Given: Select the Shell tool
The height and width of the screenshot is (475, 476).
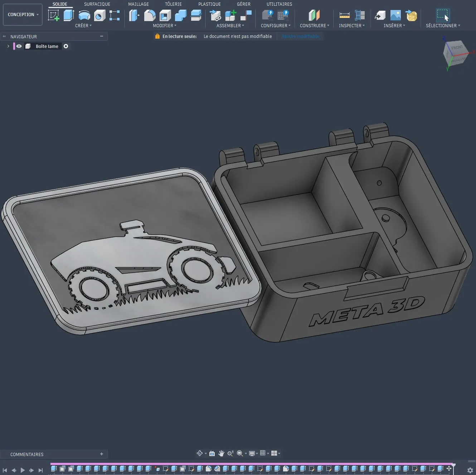Looking at the screenshot, I should (x=165, y=15).
